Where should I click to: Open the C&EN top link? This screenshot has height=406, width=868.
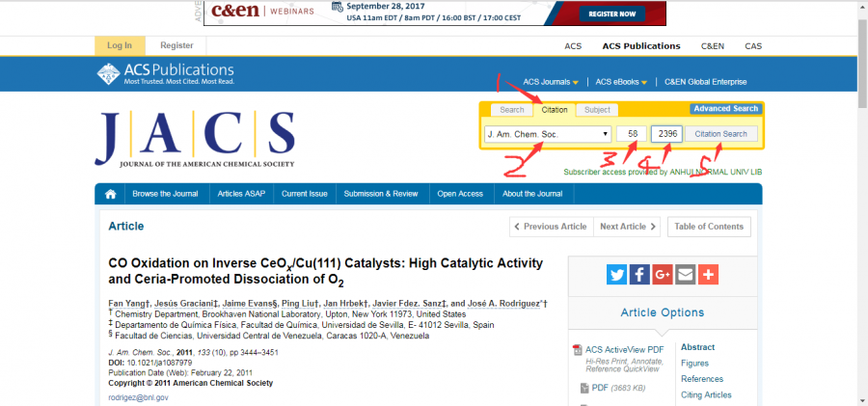pos(713,46)
